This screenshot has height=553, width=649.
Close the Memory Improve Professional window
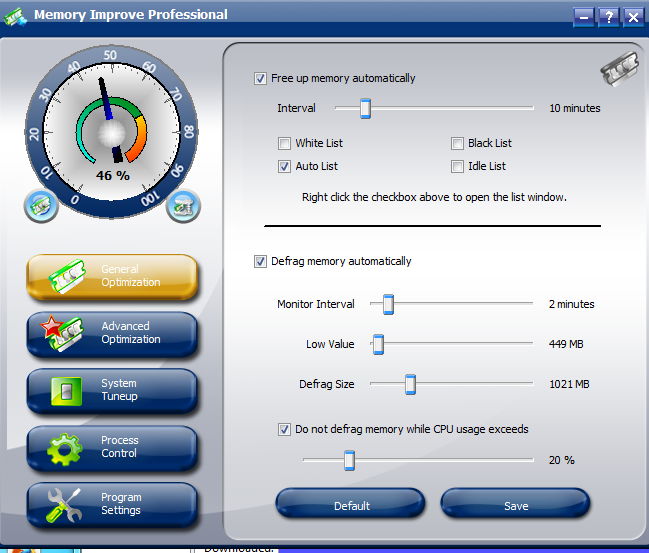(633, 17)
